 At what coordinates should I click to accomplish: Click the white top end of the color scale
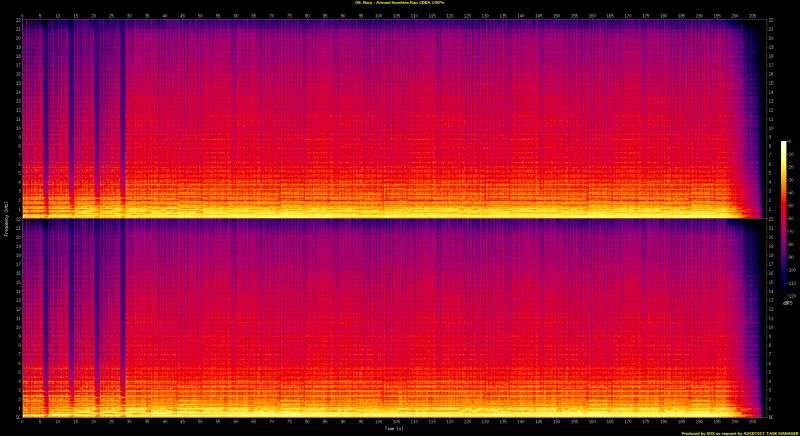click(x=784, y=144)
